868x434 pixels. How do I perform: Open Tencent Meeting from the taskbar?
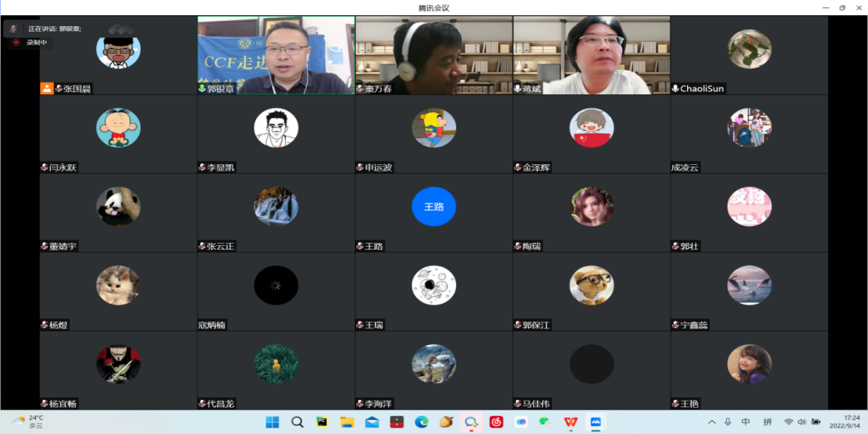coord(596,422)
